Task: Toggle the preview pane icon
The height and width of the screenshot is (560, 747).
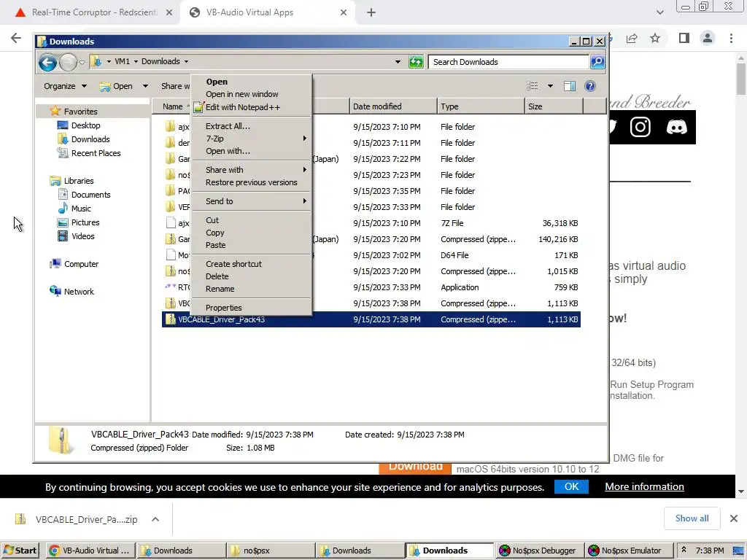Action: click(x=570, y=86)
